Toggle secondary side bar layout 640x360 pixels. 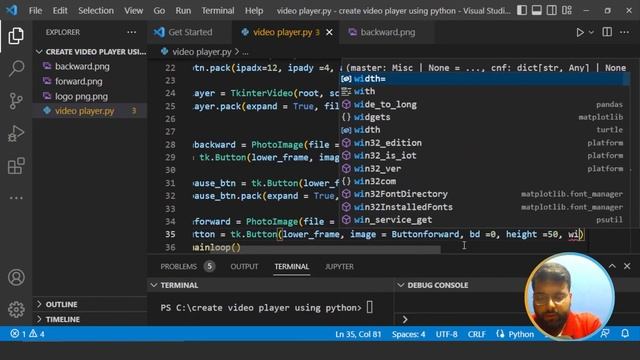551,10
